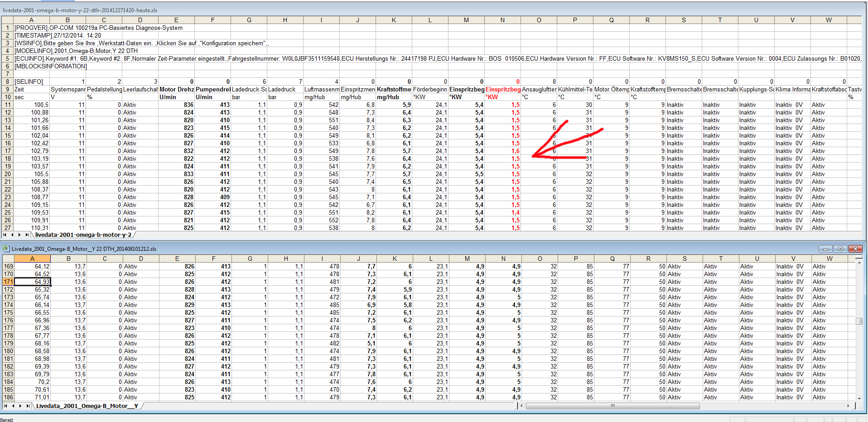Click the 'Ansaugluftter' header cell
Viewport: 868px width, 422px height.
click(539, 89)
